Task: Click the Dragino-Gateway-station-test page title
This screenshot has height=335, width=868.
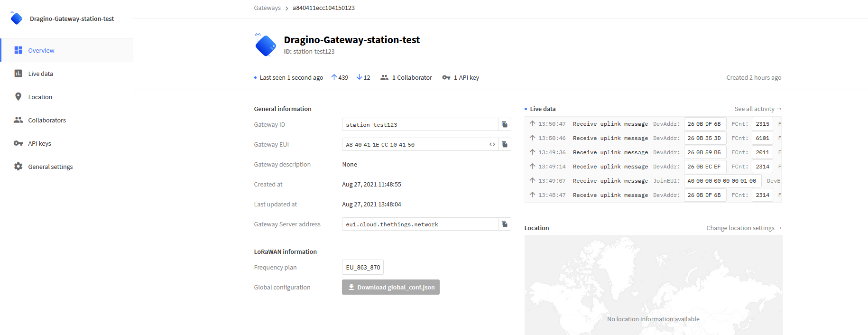Action: (351, 40)
